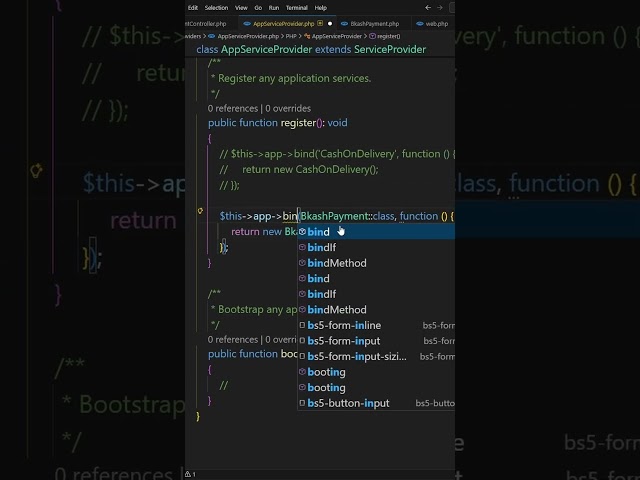Viewport: 640px width, 480px height.
Task: Open the Terminal menu
Action: click(x=297, y=8)
